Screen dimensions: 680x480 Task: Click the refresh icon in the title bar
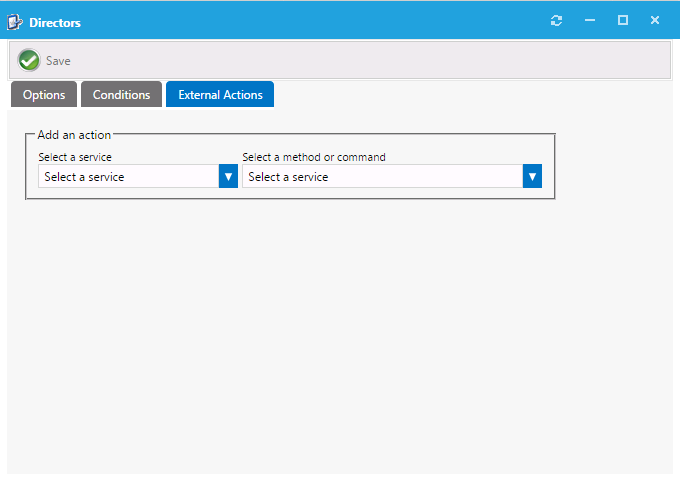[x=557, y=21]
